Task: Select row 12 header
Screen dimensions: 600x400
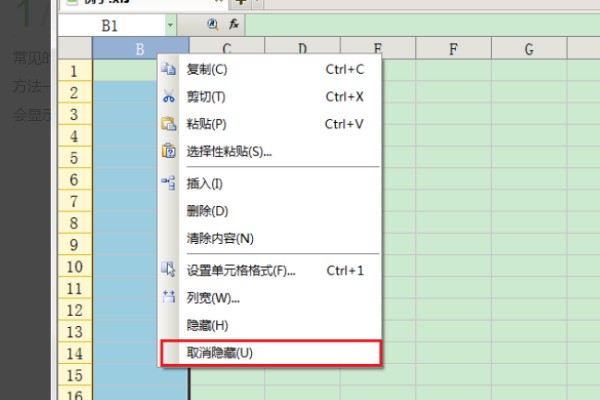Action: (x=75, y=310)
